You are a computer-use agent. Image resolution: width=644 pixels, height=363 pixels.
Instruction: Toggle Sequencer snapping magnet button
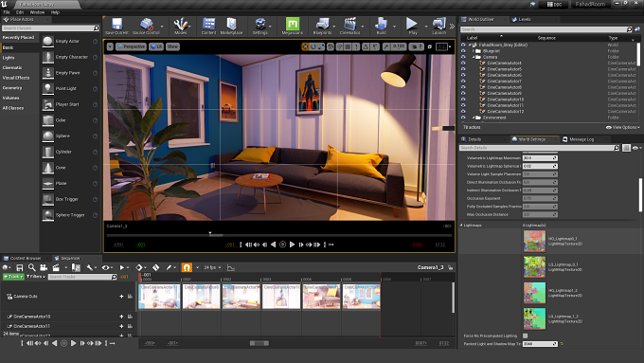coord(187,267)
